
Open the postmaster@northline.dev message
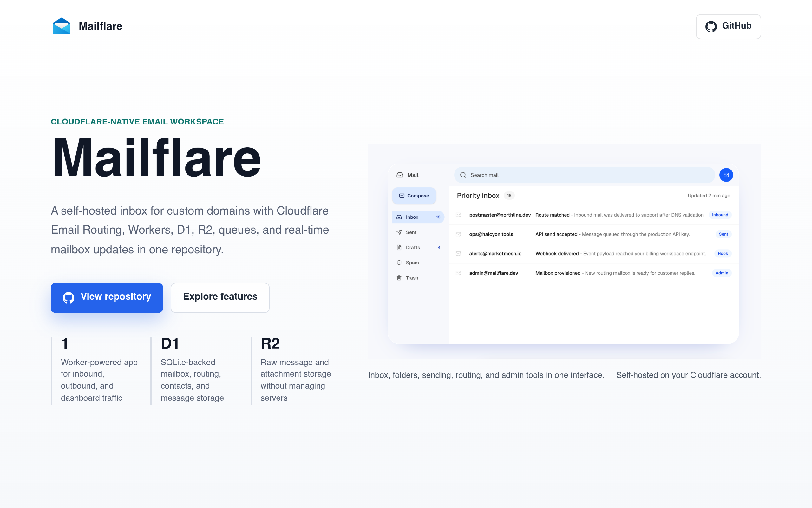pyautogui.click(x=593, y=215)
